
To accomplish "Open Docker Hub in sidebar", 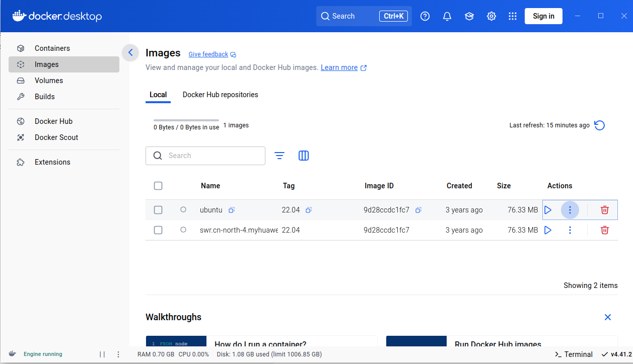I will (x=64, y=121).
